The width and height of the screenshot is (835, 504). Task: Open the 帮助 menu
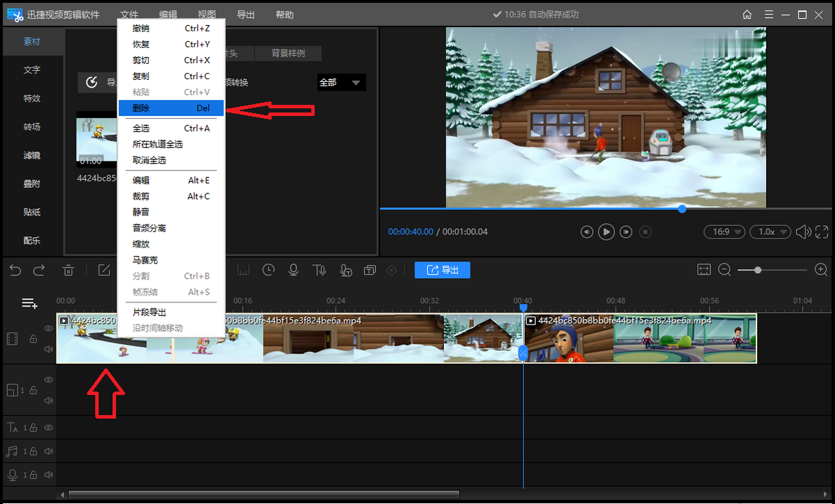(284, 15)
